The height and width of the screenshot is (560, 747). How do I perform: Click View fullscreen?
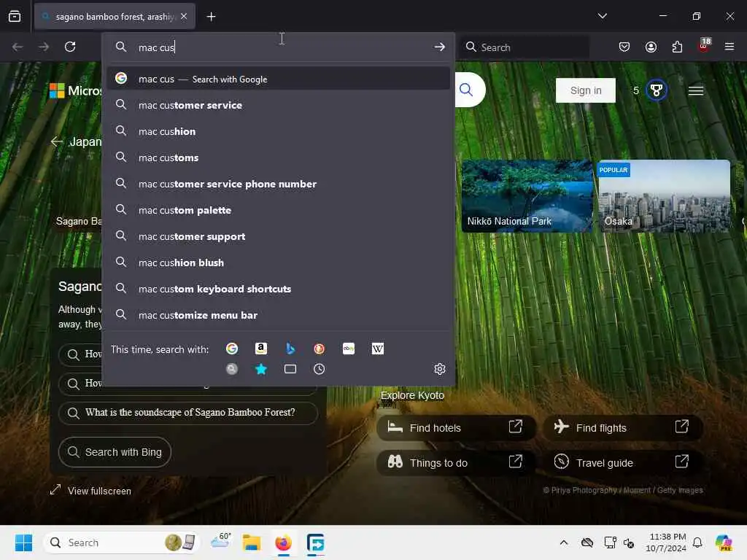pos(90,491)
